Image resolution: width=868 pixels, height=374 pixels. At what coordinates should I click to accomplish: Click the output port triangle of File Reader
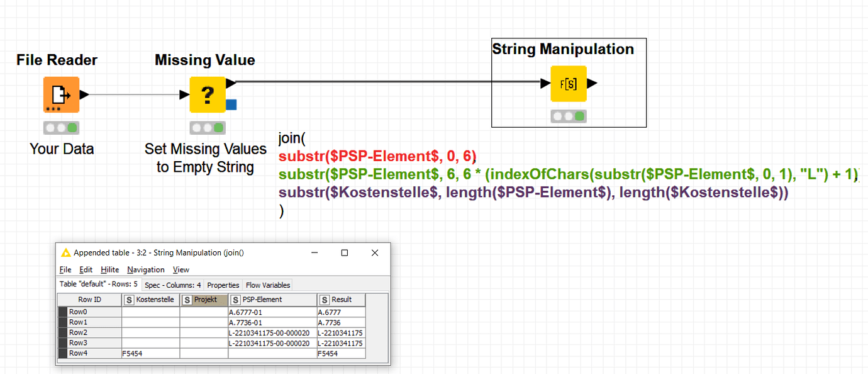(x=83, y=94)
